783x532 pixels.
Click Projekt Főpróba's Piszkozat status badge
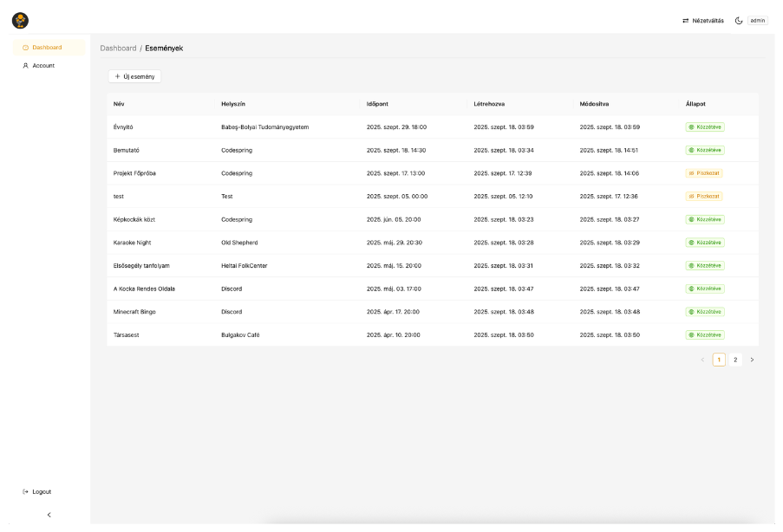pyautogui.click(x=704, y=173)
